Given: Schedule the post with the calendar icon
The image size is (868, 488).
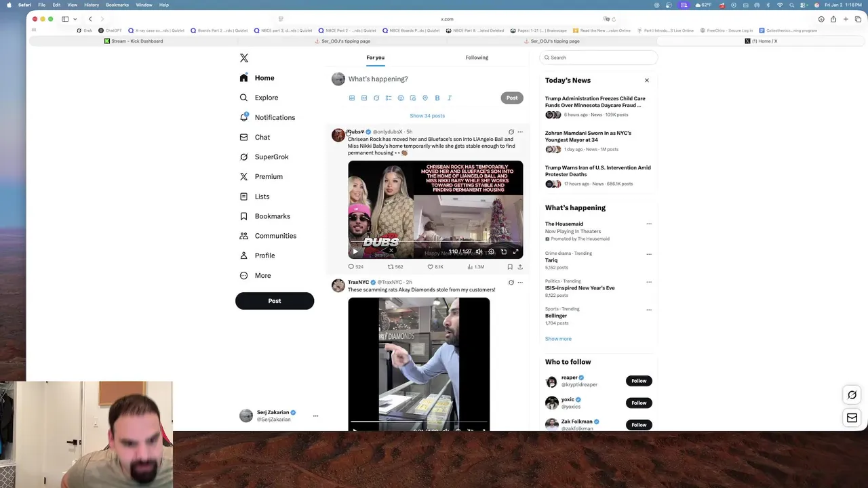Looking at the screenshot, I should click(413, 98).
